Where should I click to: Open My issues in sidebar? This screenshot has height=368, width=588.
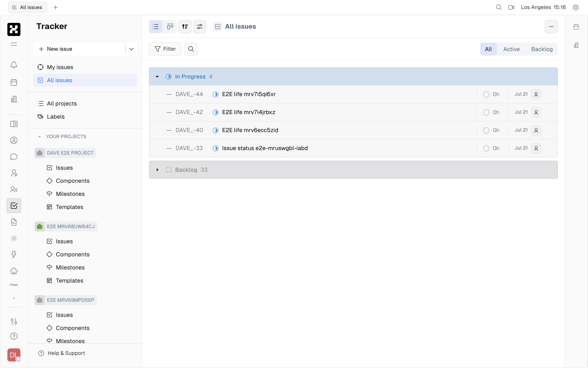[85, 67]
